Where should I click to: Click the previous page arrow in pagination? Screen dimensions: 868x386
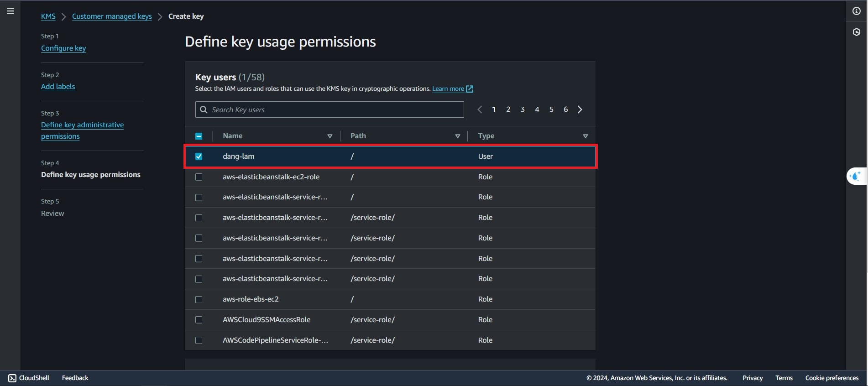(480, 110)
